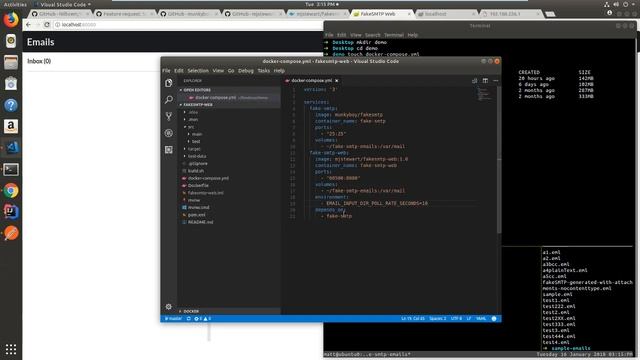Launch Google Chrome from the dock
640x360 pixels.
(x=11, y=191)
